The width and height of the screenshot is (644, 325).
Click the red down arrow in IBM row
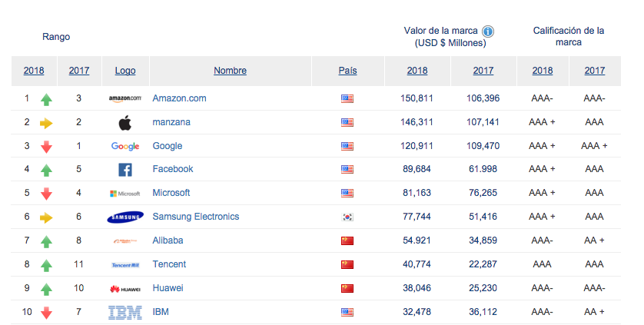pos(46,313)
